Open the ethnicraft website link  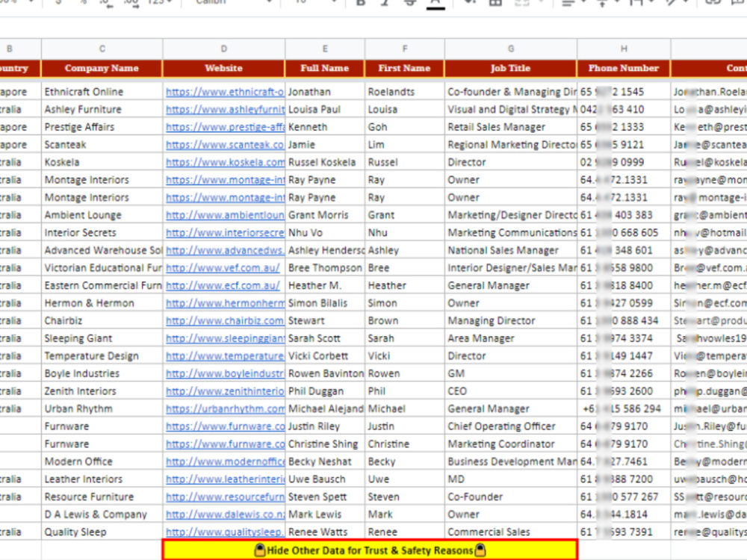coord(225,92)
